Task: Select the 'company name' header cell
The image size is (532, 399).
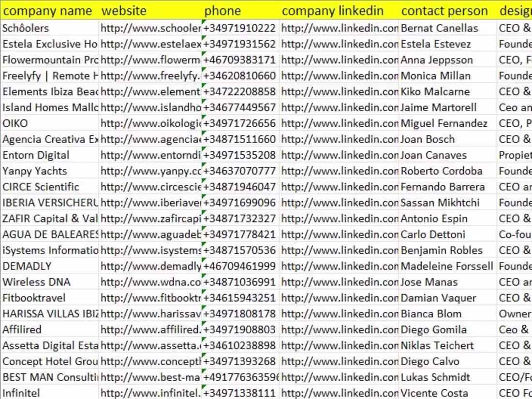Action: tap(50, 11)
